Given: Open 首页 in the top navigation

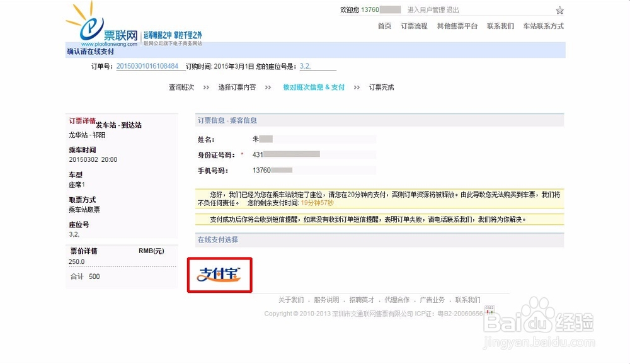Looking at the screenshot, I should (x=384, y=26).
